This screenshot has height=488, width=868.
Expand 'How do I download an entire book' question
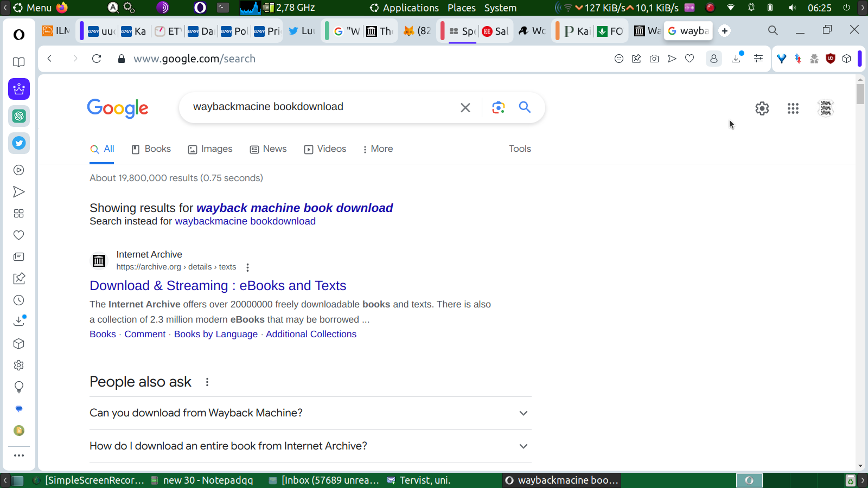pos(310,446)
